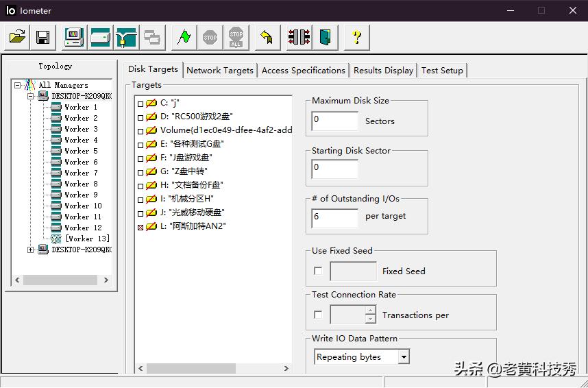The image size is (588, 388).
Task: Click topology scrollbar right arrow
Action: click(106, 280)
